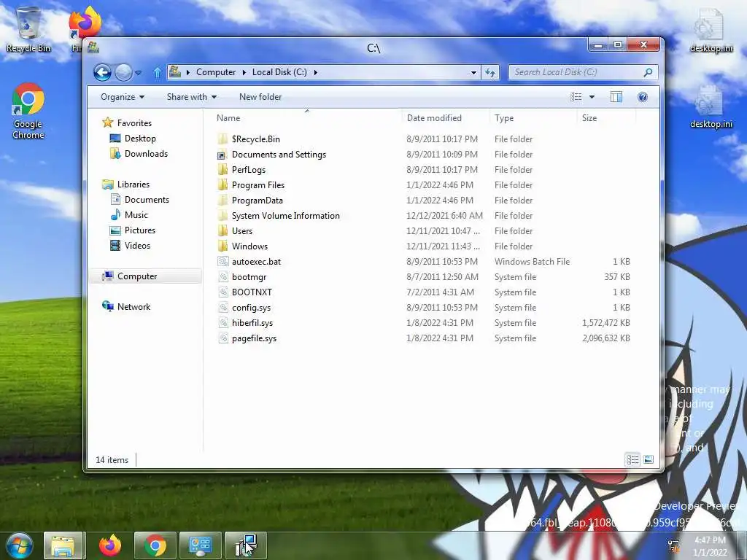Viewport: 747px width, 560px height.
Task: Open Downloads in the navigation pane
Action: 146,154
